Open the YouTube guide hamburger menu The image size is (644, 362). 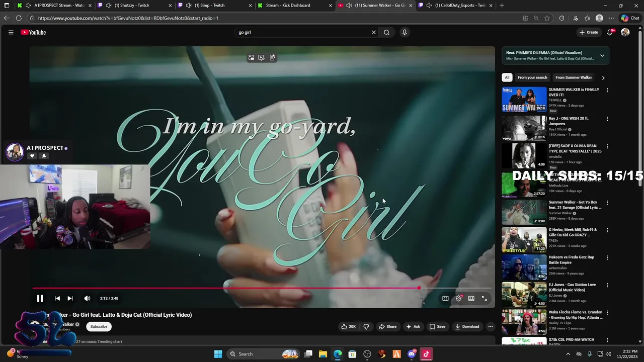pyautogui.click(x=11, y=32)
